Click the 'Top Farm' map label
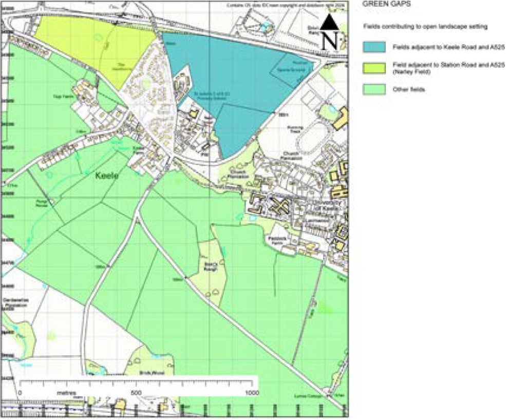Viewport: 508px width, 420px height. pos(64,97)
